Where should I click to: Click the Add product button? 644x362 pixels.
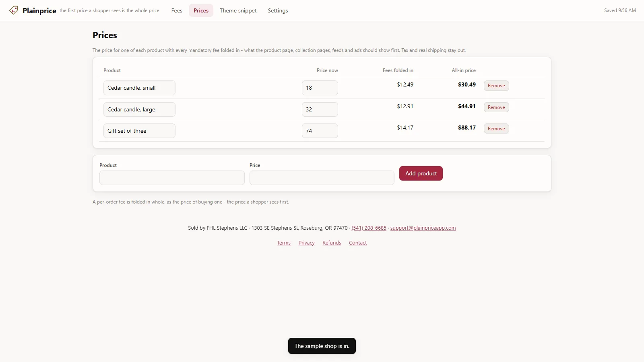click(x=421, y=173)
